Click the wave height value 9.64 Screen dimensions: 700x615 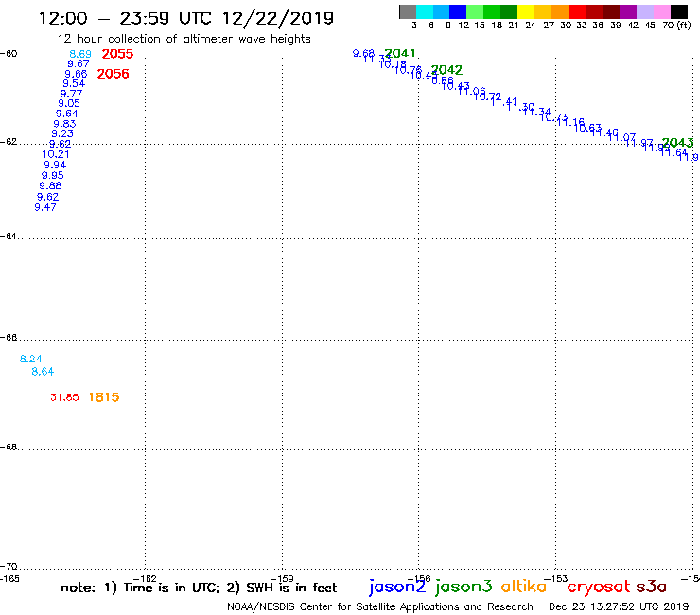pyautogui.click(x=67, y=114)
